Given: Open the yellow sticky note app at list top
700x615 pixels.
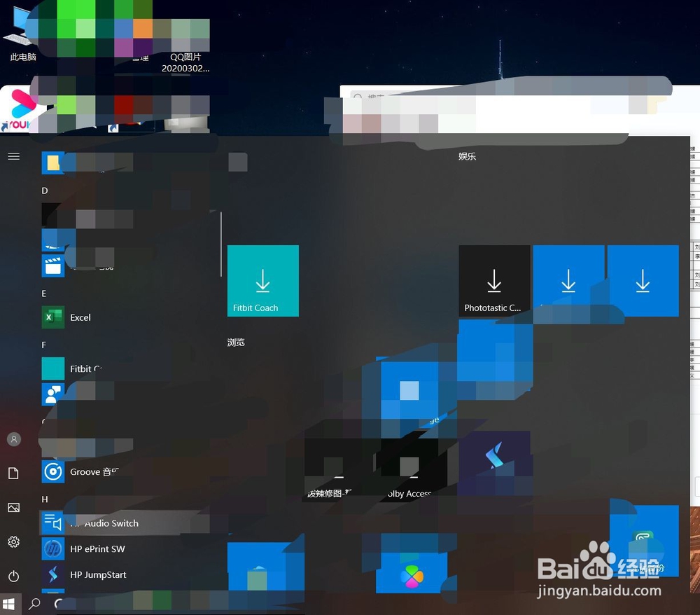Looking at the screenshot, I should pos(53,163).
